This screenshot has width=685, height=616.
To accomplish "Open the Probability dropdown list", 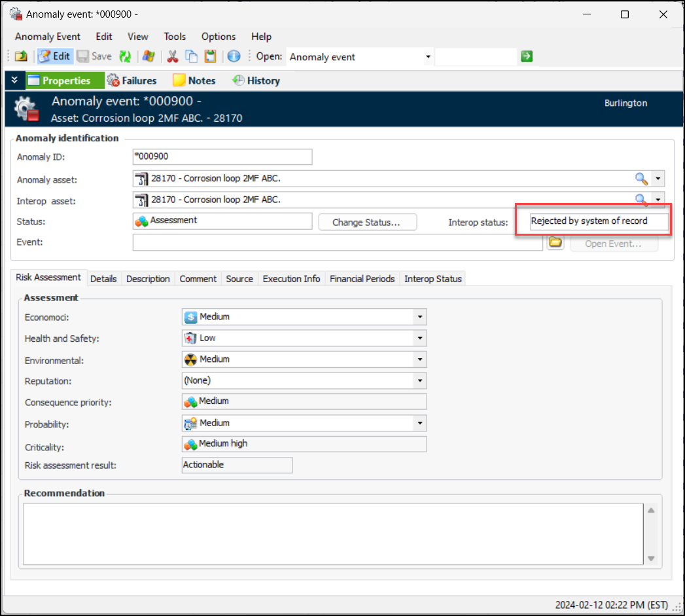I will click(x=419, y=424).
